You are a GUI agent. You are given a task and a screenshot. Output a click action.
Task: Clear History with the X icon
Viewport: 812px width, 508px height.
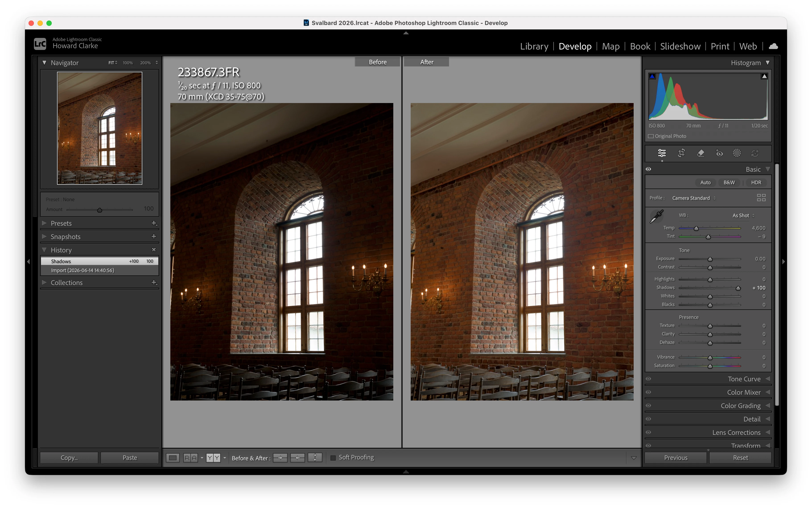[x=154, y=250]
